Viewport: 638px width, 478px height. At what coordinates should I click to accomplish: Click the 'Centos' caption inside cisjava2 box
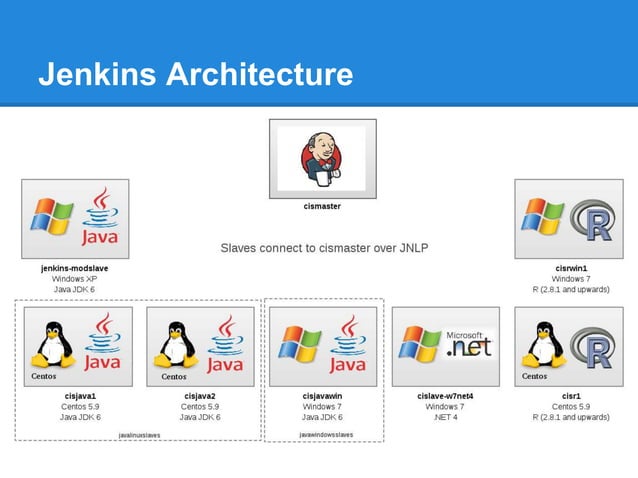pos(174,377)
